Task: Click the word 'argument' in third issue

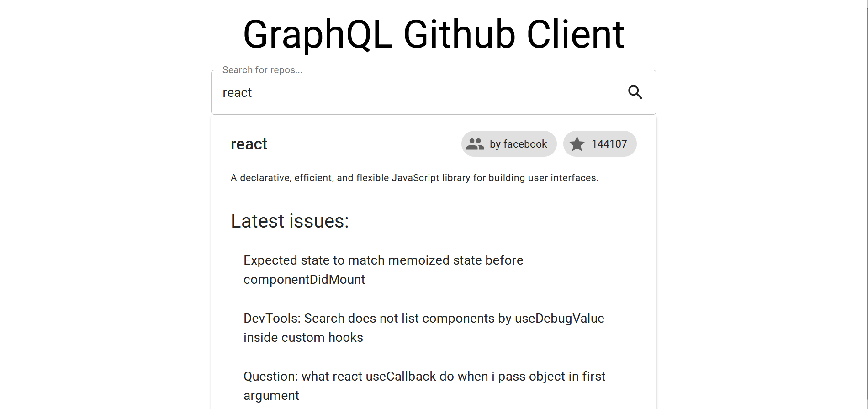Action: coord(271,396)
